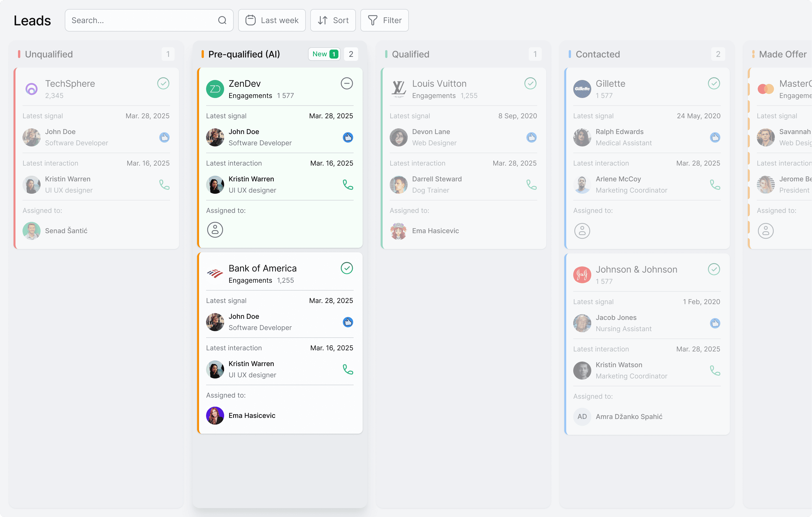Click the New badge in Pre-qualified column

[x=324, y=54]
